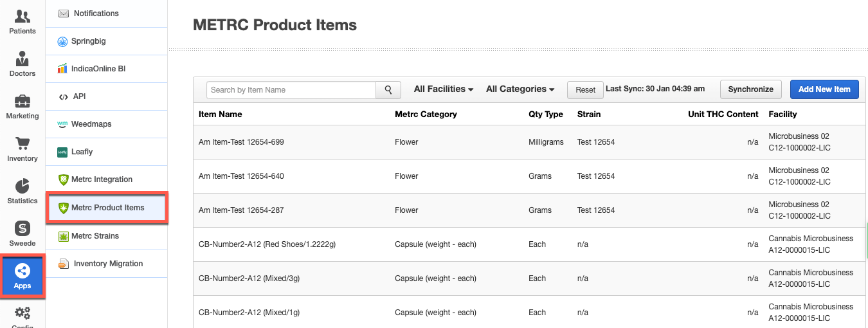The width and height of the screenshot is (868, 328).
Task: Expand the All Categories dropdown
Action: (x=520, y=89)
